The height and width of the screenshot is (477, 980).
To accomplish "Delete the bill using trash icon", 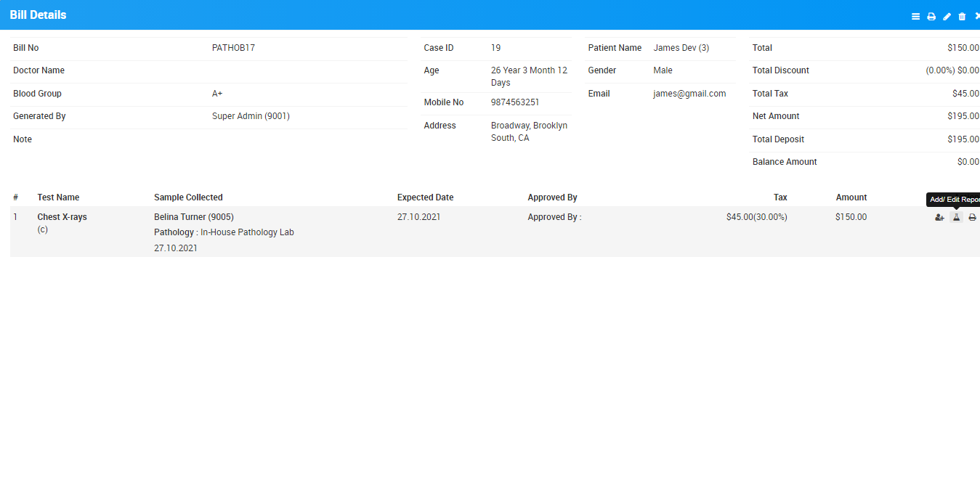I will pyautogui.click(x=962, y=16).
